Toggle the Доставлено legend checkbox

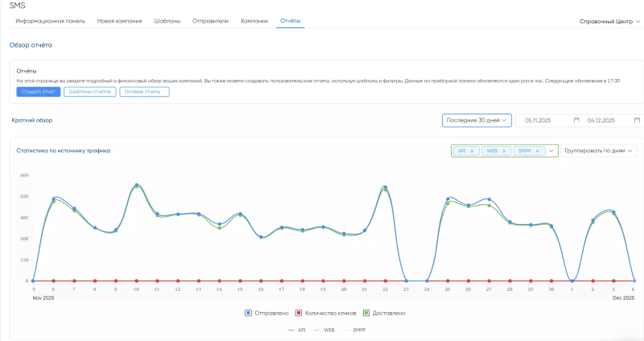pos(365,313)
